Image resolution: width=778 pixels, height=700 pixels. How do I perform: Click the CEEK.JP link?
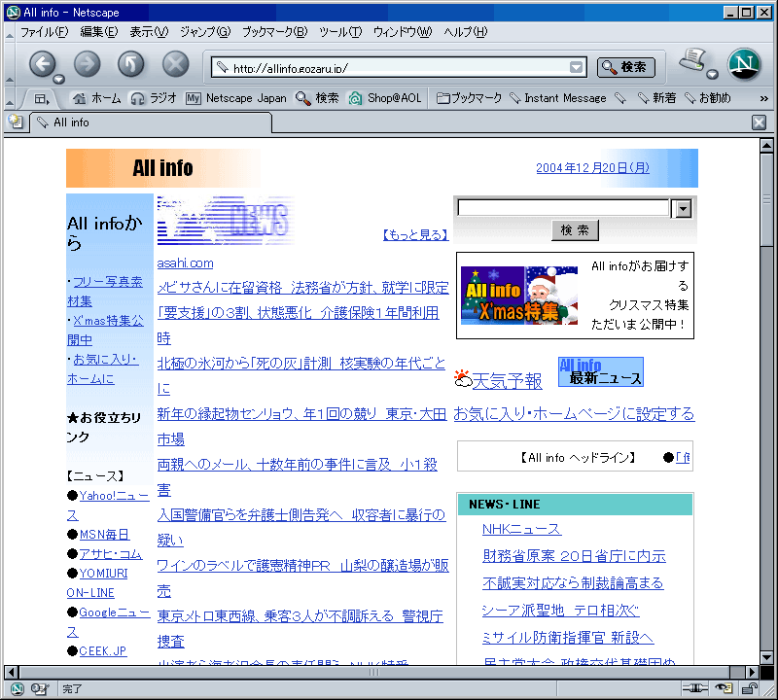(103, 650)
